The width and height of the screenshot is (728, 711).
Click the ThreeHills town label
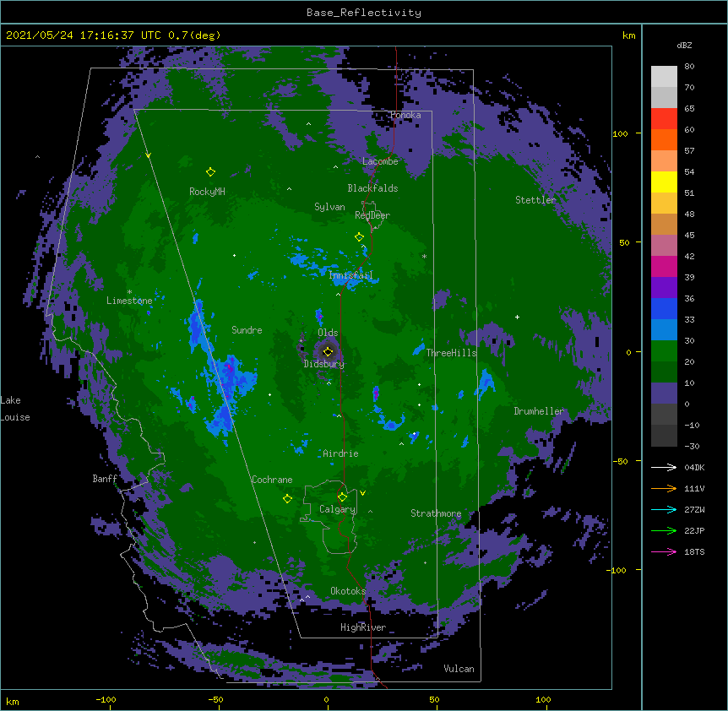(x=451, y=353)
